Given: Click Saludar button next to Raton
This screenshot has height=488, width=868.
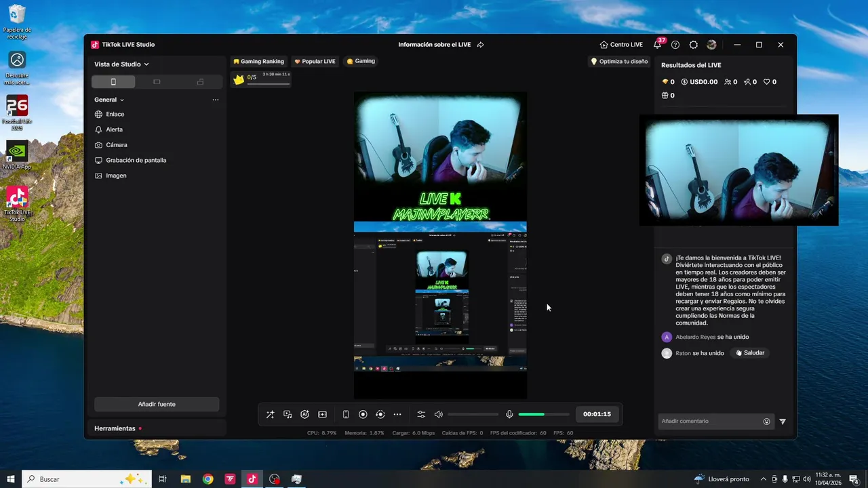Looking at the screenshot, I should [749, 353].
